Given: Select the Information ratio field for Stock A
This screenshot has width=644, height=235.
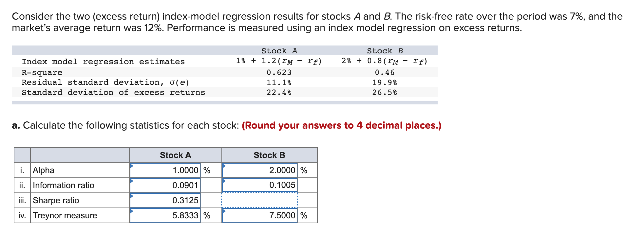Looking at the screenshot, I should coord(165,185).
